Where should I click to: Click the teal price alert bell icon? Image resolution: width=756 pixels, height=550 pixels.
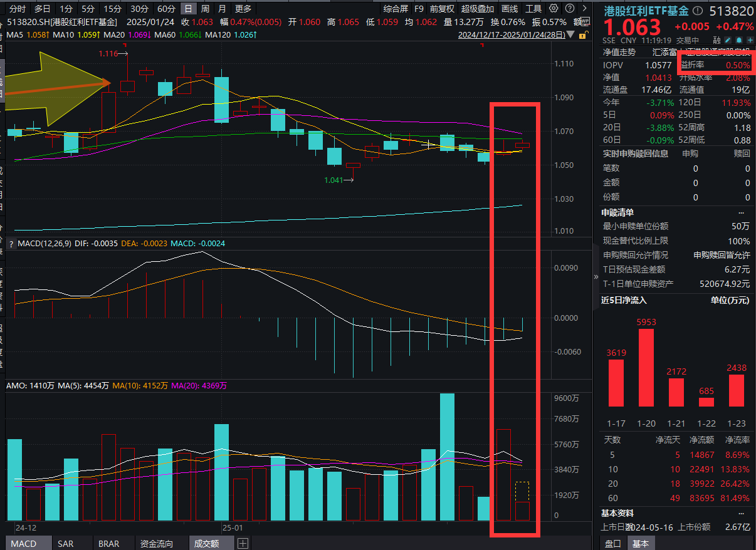[739, 40]
